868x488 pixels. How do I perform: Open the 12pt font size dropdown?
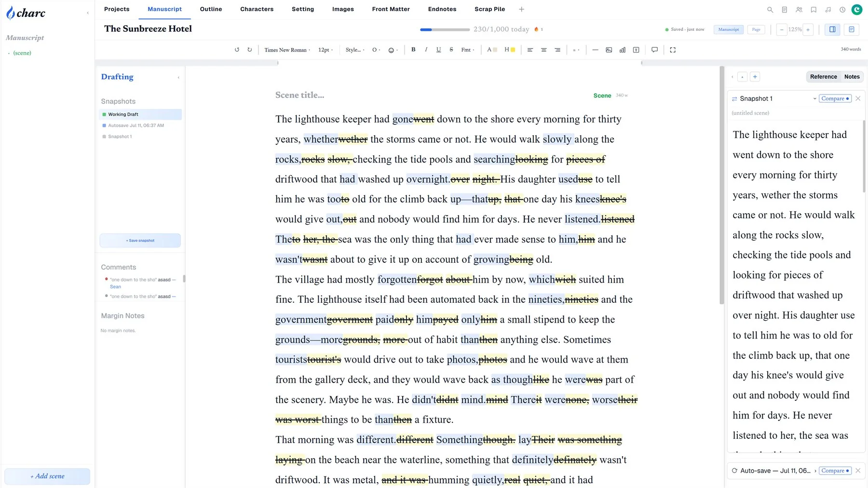[x=325, y=50]
